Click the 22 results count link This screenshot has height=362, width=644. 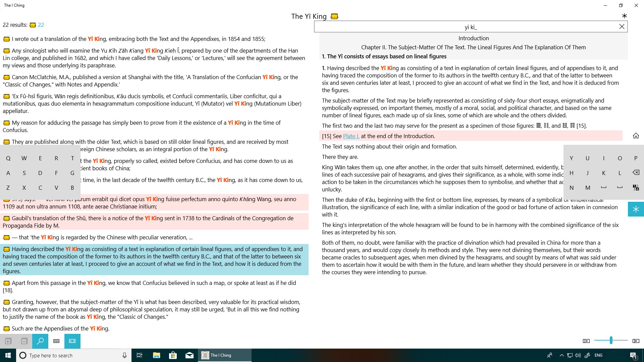click(41, 25)
